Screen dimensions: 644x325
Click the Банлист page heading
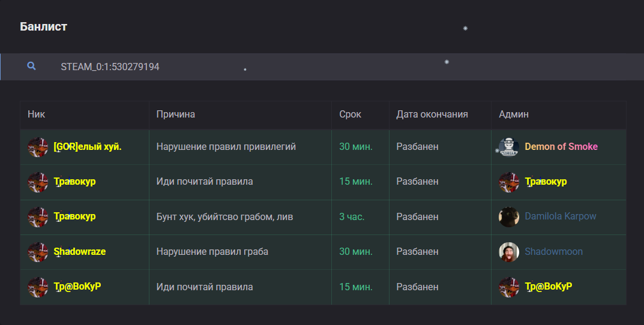point(44,26)
